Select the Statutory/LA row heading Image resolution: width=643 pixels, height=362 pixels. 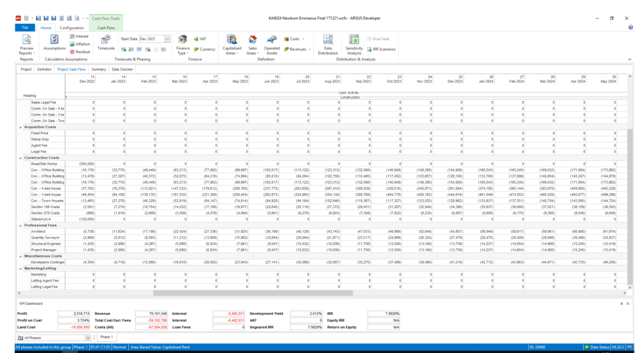tap(41, 219)
